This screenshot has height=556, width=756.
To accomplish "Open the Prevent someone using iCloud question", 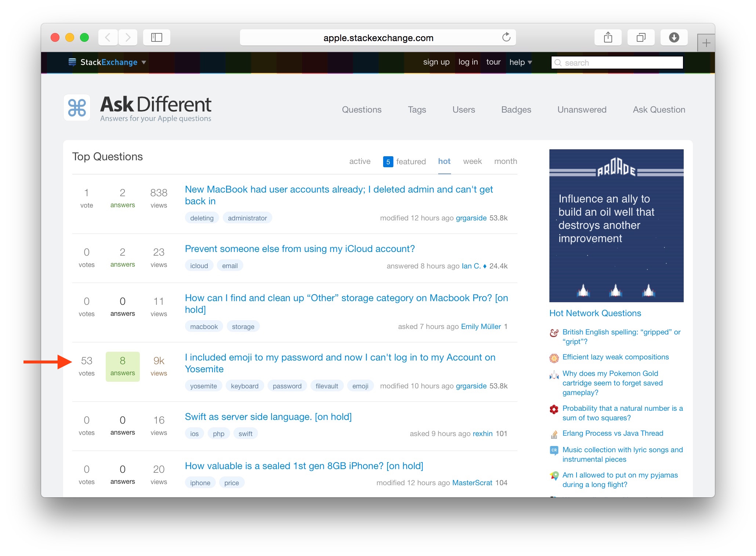I will coord(299,249).
